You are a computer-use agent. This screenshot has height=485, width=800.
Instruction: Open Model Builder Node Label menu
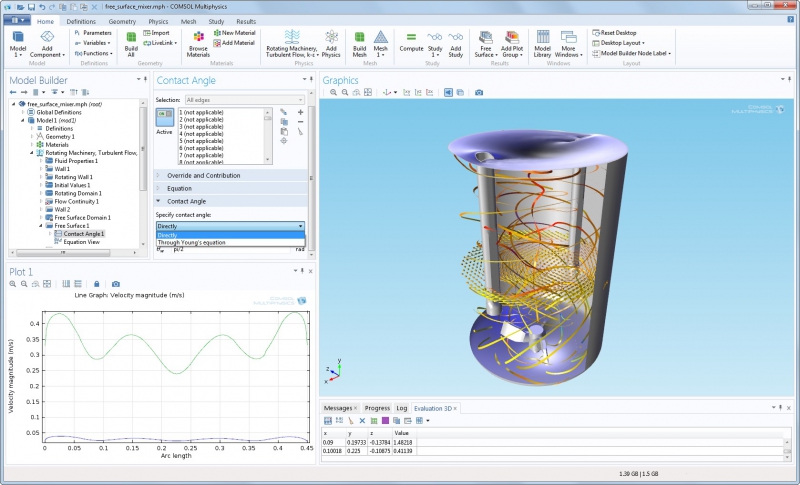point(632,53)
